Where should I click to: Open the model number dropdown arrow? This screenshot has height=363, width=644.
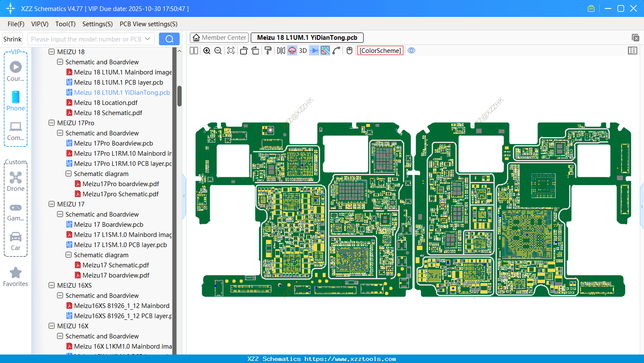point(148,39)
